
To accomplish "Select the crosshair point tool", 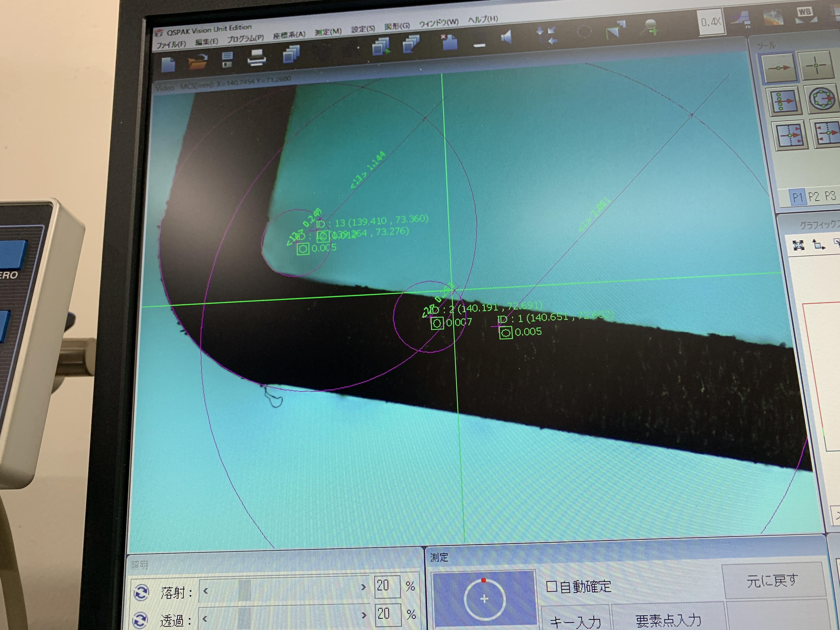I will (x=816, y=65).
